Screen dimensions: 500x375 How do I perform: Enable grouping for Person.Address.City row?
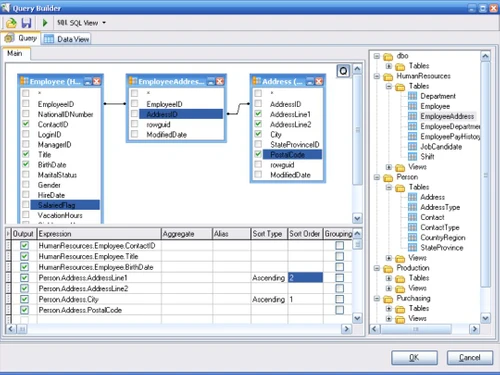click(x=339, y=299)
